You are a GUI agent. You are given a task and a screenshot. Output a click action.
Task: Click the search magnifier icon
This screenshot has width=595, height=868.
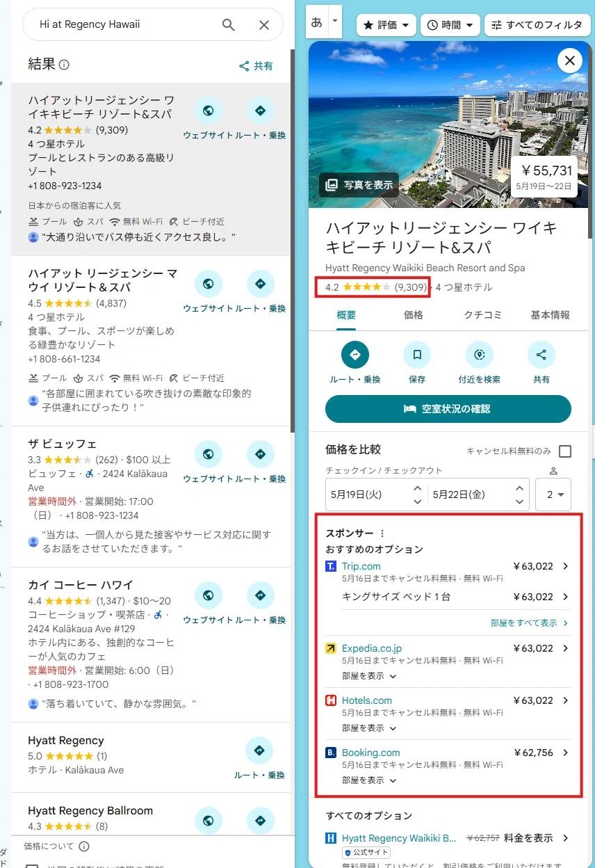point(229,25)
